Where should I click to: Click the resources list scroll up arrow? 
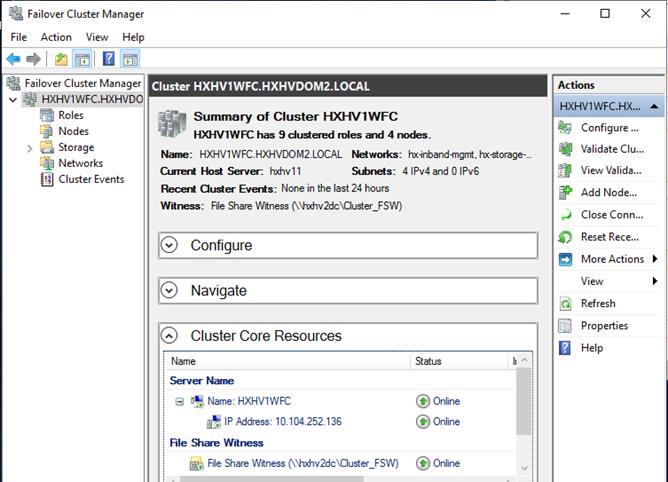(525, 361)
